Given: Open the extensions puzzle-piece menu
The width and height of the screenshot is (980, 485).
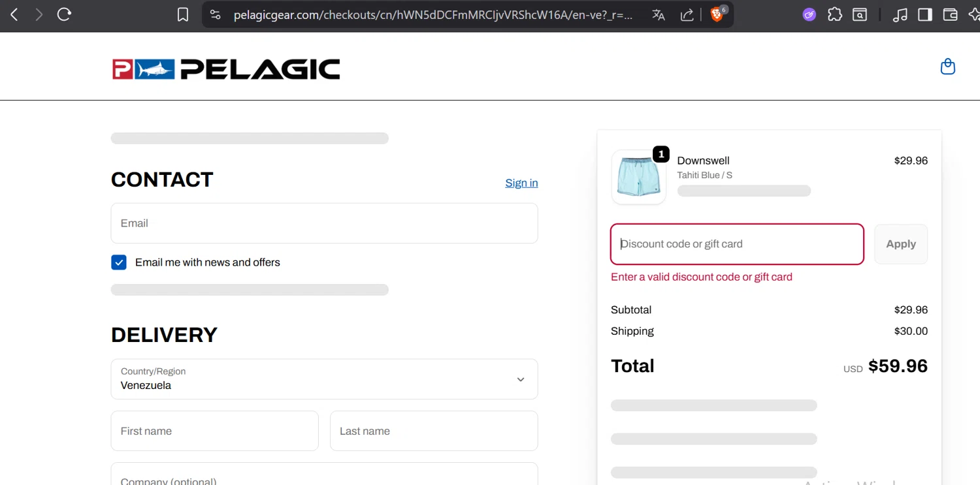Looking at the screenshot, I should point(835,14).
